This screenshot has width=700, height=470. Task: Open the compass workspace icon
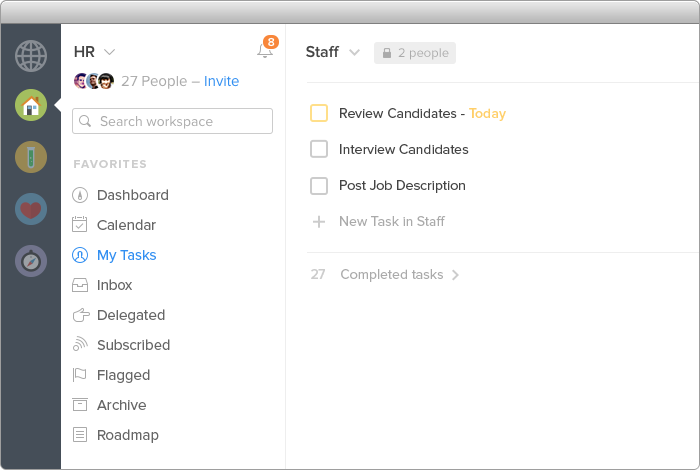click(x=31, y=261)
